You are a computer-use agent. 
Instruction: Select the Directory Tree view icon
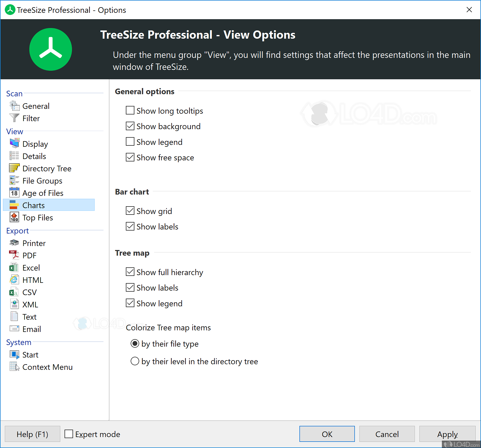point(14,168)
